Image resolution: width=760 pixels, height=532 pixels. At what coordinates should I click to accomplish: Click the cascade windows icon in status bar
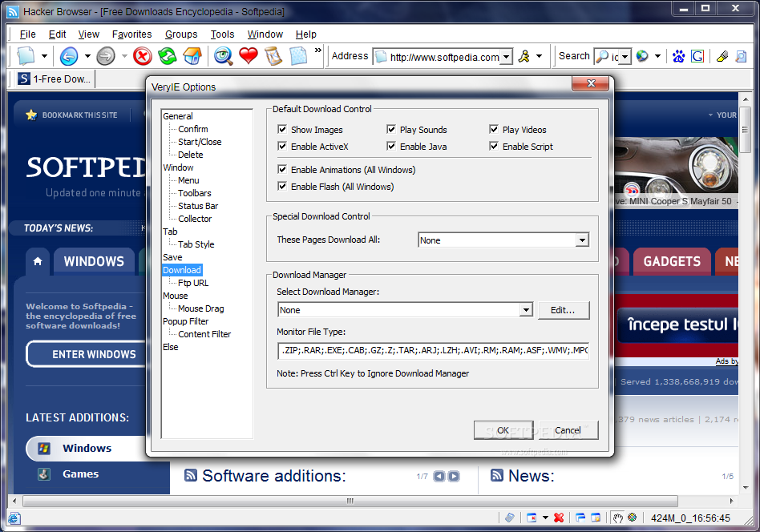point(580,518)
